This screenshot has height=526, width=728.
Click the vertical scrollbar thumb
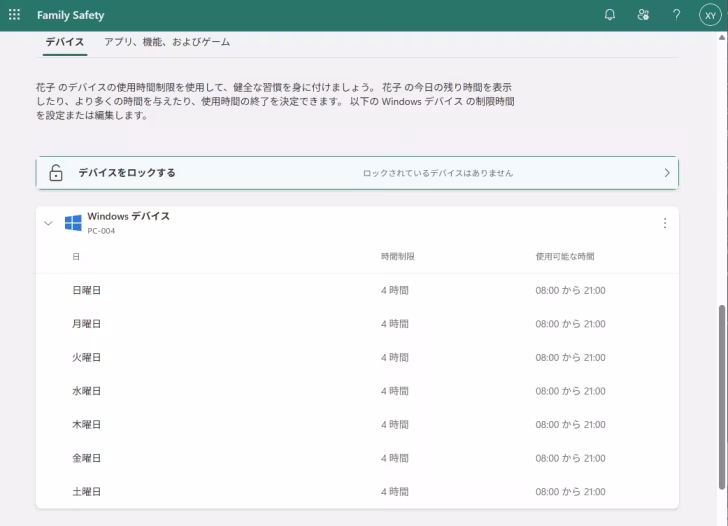click(722, 397)
